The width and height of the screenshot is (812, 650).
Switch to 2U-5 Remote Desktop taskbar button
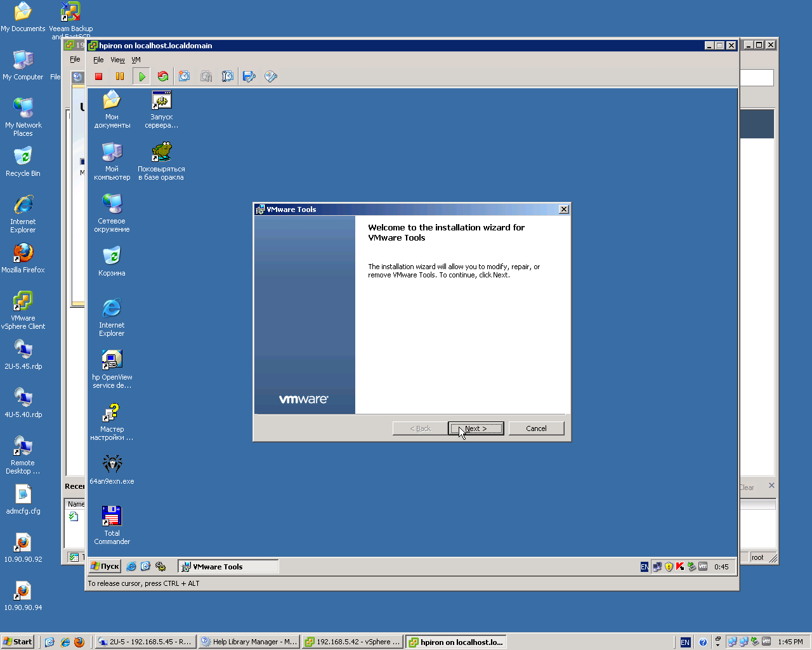click(x=145, y=642)
